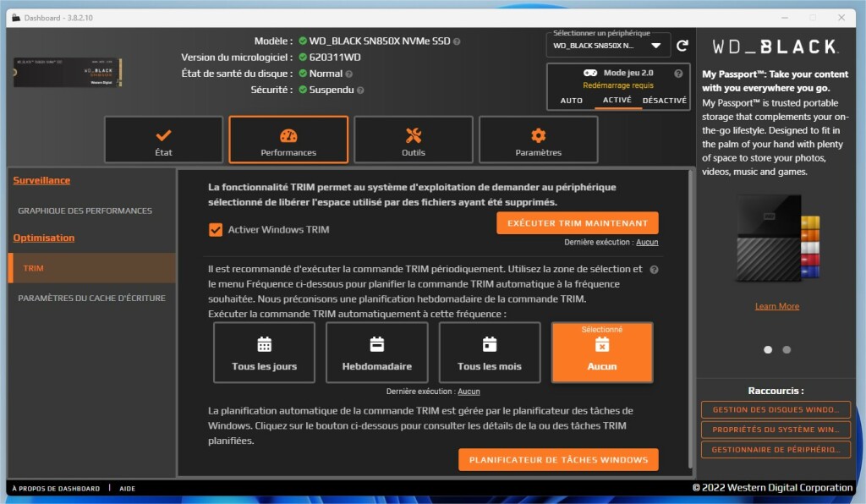
Task: Click the My Passport product image
Action: [x=778, y=238]
